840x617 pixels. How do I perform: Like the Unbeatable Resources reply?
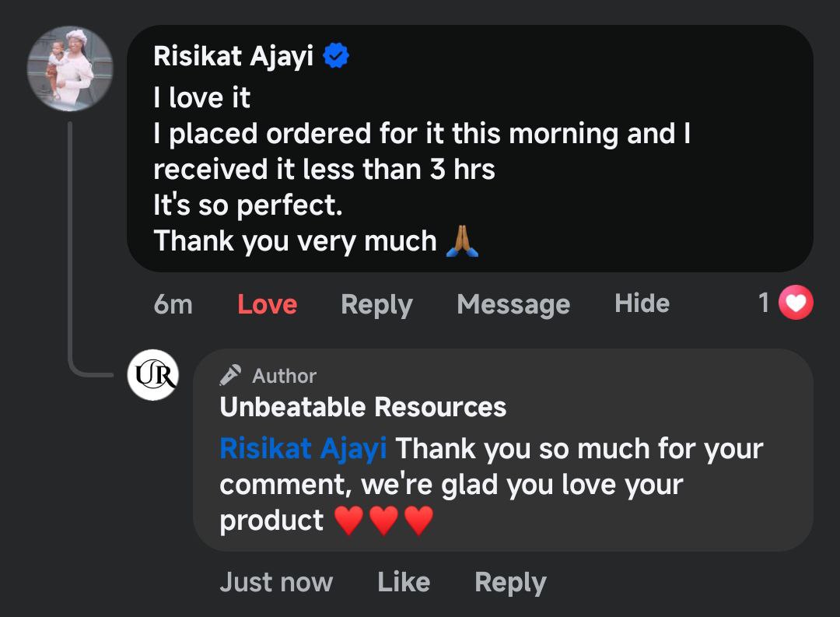click(404, 582)
